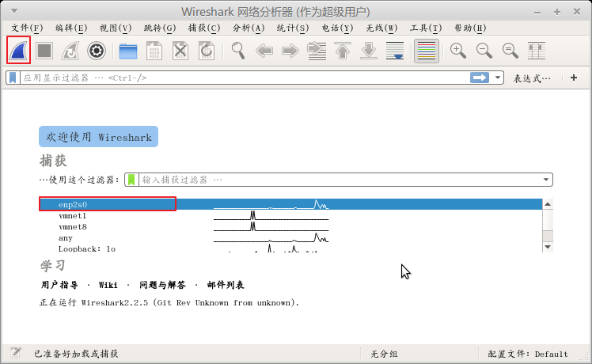592x364 pixels.
Task: Restart the current capture
Action: [70, 50]
